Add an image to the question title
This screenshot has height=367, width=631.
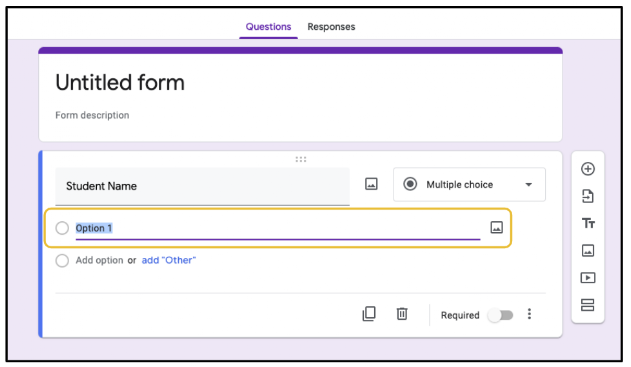[x=371, y=184]
